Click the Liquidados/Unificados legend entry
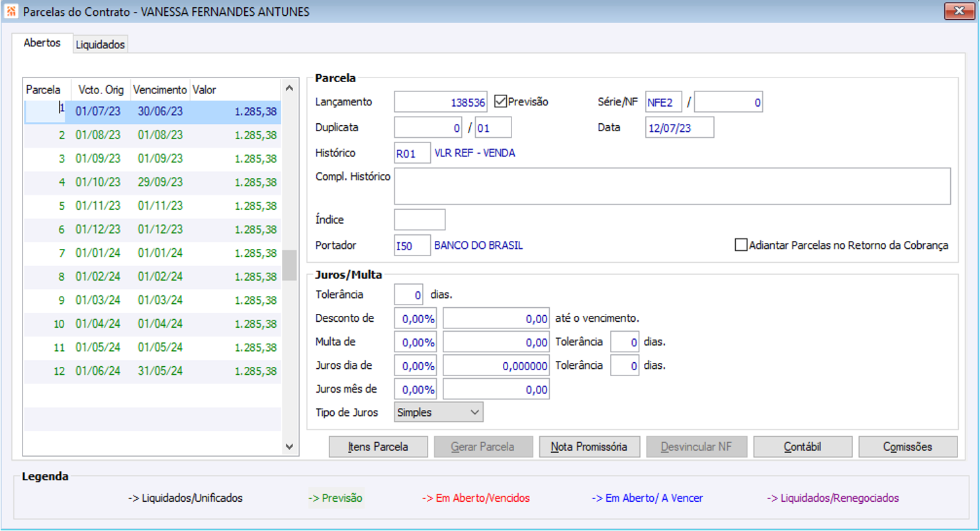Screen dimensions: 980x531 [x=185, y=498]
